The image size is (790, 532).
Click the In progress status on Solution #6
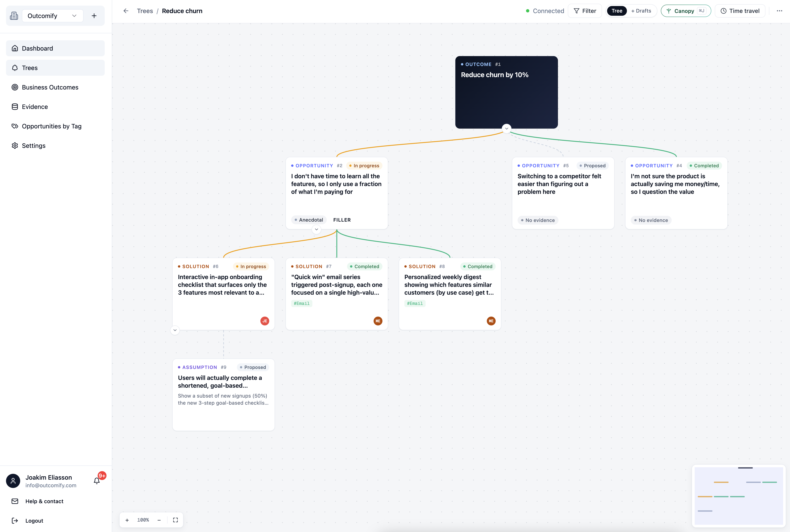pos(251,266)
